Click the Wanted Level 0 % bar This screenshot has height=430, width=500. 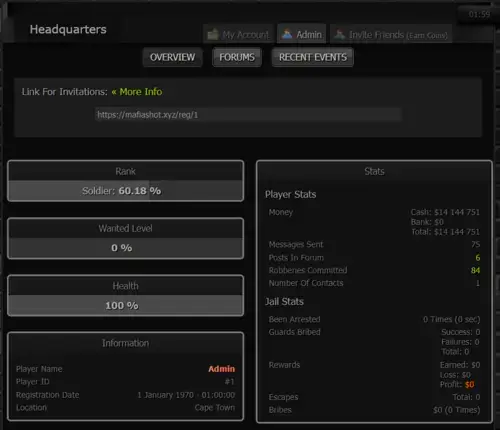126,248
